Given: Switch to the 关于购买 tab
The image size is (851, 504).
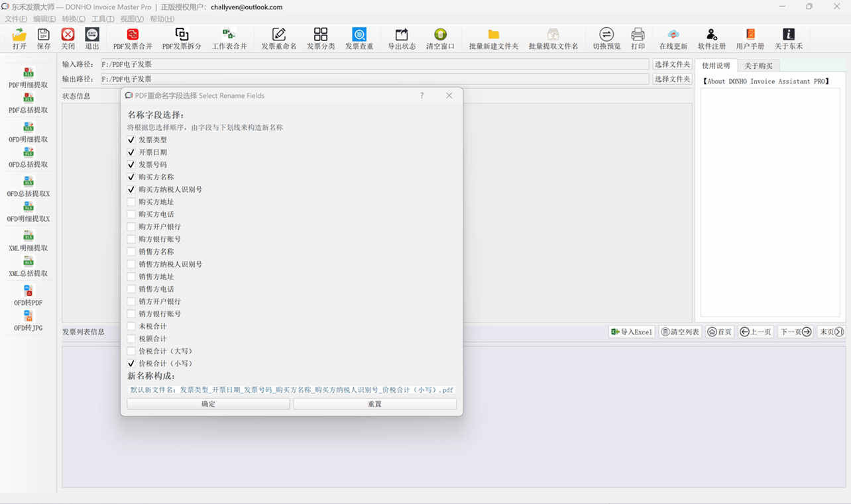Looking at the screenshot, I should point(758,66).
